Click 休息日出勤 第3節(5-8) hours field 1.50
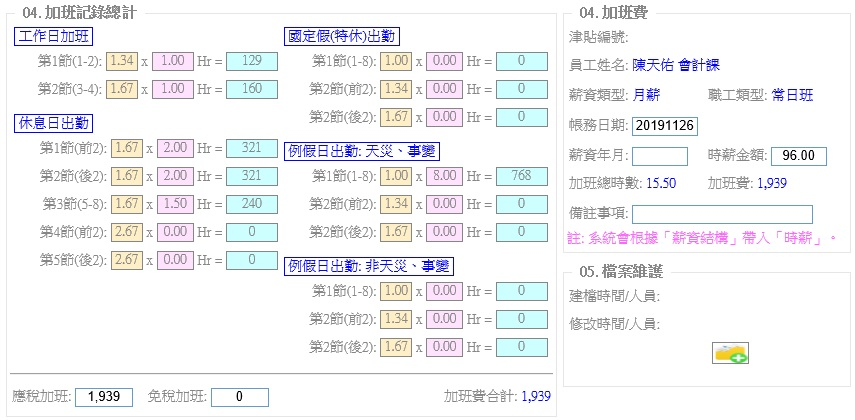The height and width of the screenshot is (420, 855). 175,204
